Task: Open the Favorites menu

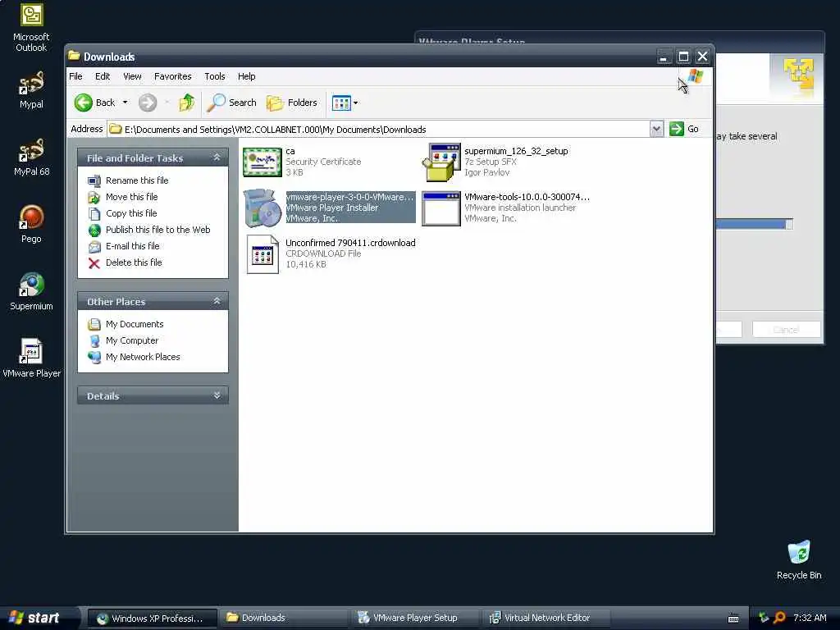Action: tap(172, 76)
